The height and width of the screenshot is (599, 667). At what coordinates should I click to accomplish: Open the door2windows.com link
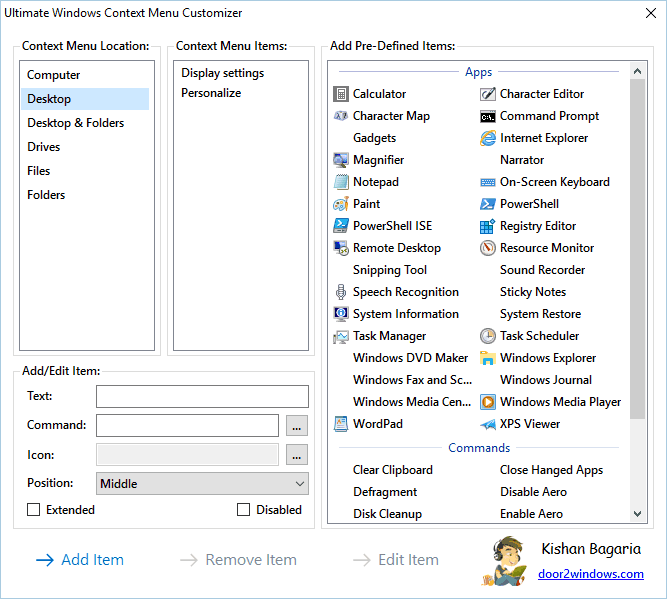click(x=591, y=574)
